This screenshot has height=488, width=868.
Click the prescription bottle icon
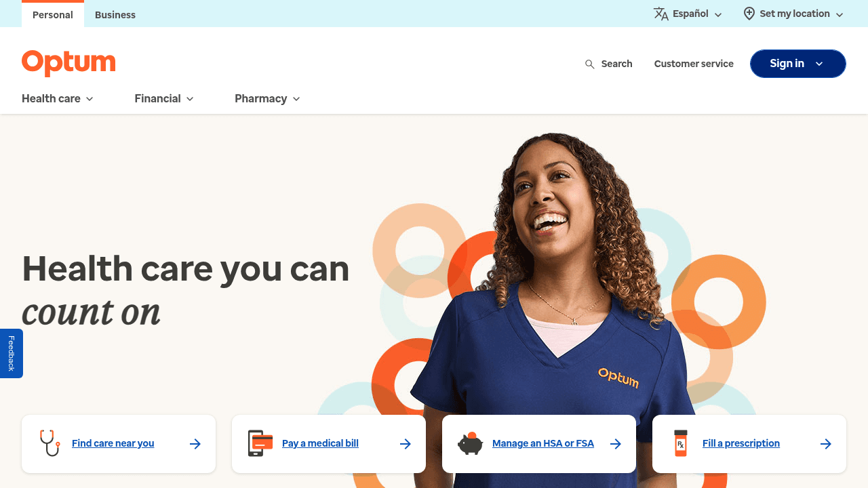point(680,443)
